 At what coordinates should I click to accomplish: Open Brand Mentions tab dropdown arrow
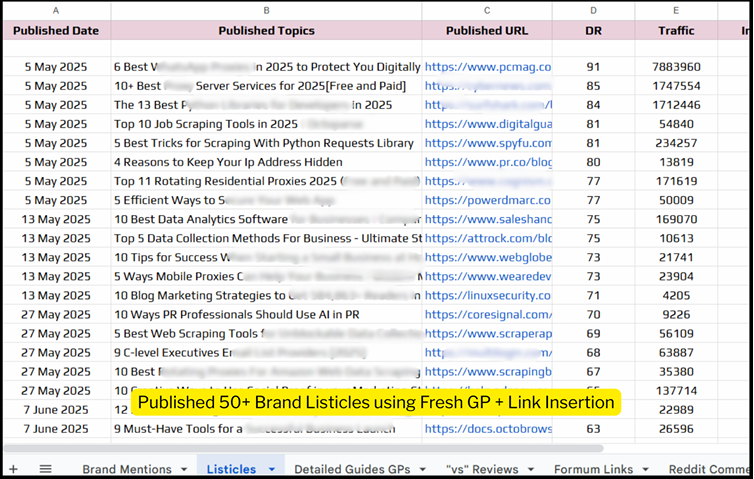(x=184, y=469)
